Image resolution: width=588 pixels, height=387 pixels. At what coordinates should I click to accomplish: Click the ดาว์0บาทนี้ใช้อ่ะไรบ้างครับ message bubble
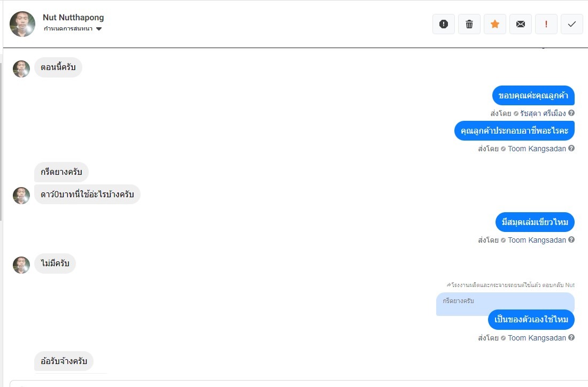[x=87, y=195]
